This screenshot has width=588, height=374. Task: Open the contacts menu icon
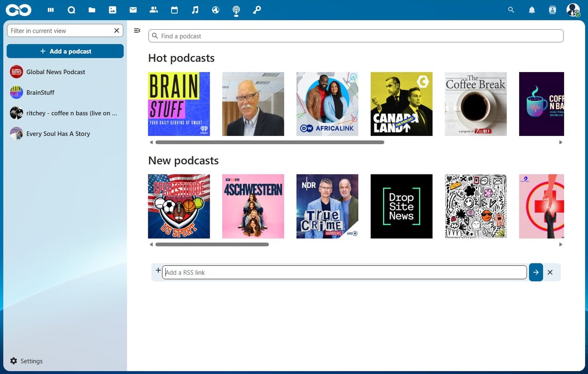coord(552,10)
